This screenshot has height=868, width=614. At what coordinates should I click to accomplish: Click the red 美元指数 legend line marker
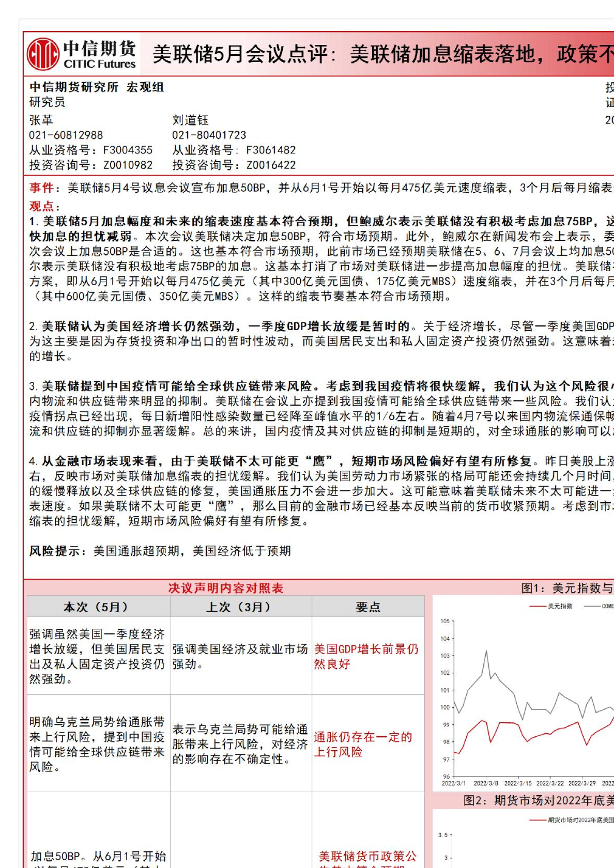538,606
